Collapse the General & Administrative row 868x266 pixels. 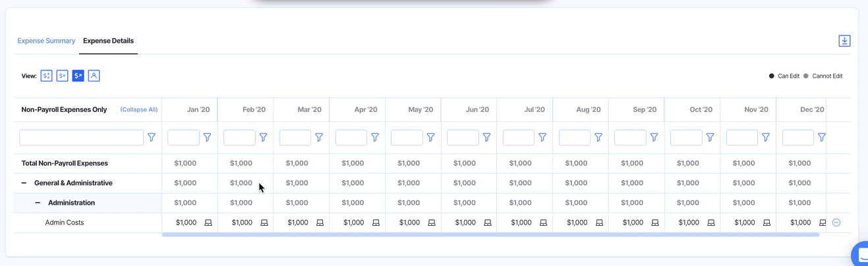point(24,183)
